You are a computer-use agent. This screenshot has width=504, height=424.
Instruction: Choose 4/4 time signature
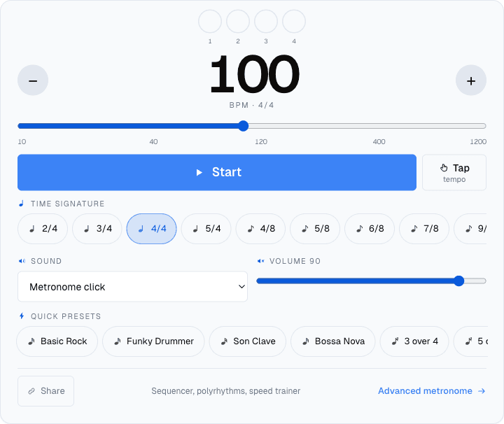[151, 229]
